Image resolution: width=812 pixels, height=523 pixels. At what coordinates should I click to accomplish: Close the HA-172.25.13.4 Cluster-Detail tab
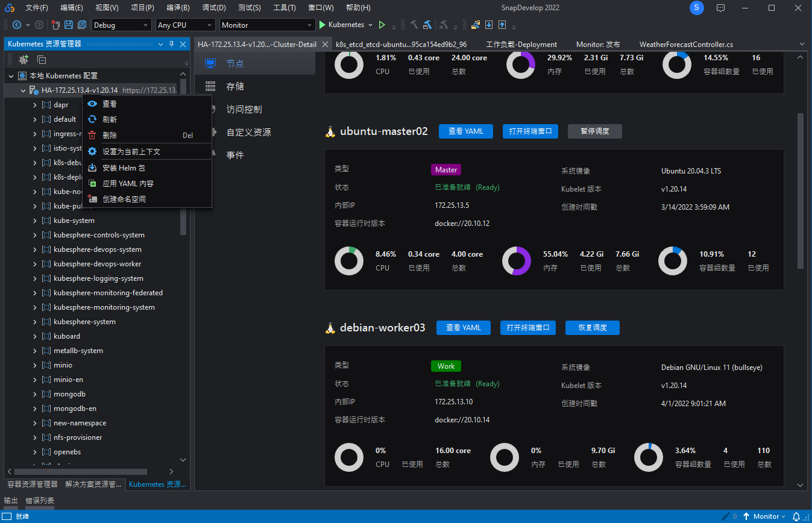pyautogui.click(x=325, y=44)
